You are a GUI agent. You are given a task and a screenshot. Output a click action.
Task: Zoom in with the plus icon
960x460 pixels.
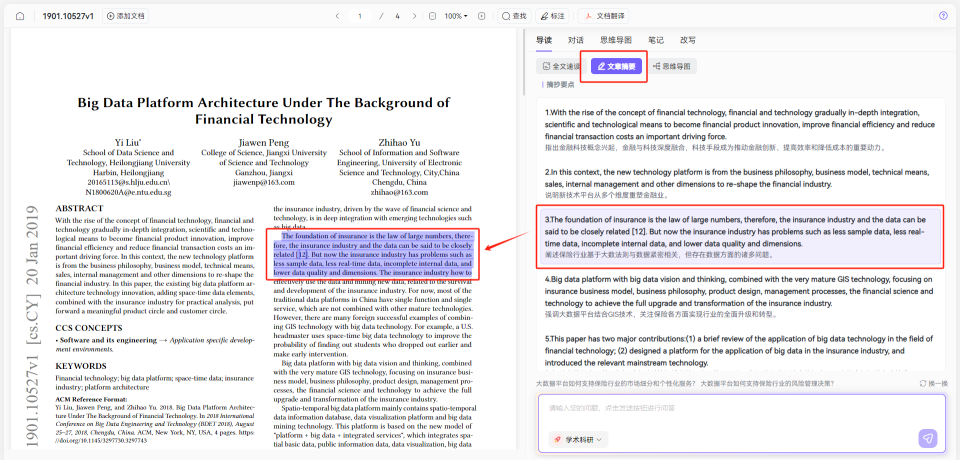pyautogui.click(x=481, y=16)
